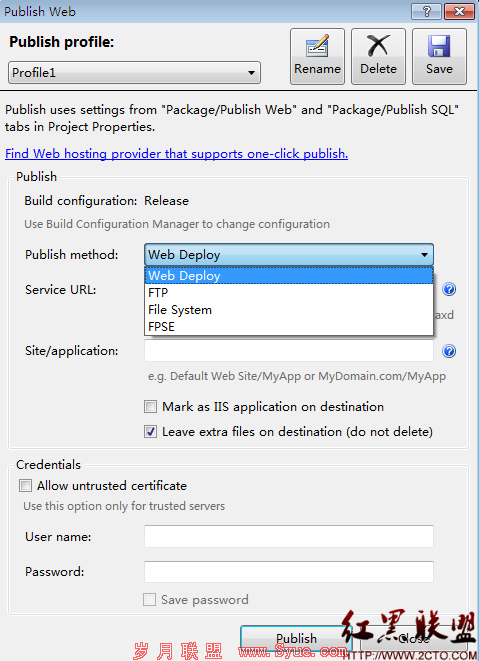Expand the Profile1 publish profile dropdown
The height and width of the screenshot is (661, 479).
tap(134, 73)
